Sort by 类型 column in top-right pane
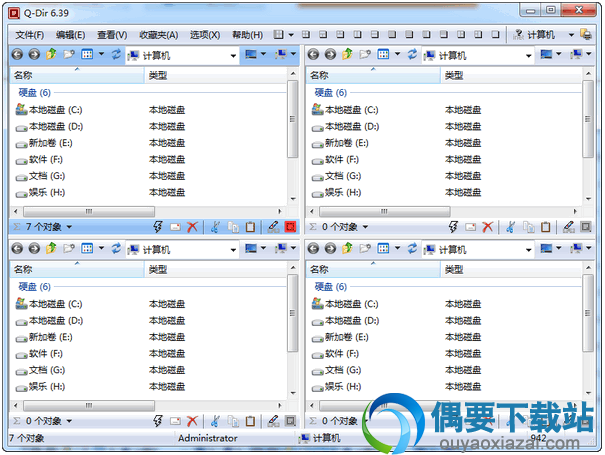Screen dimensions: 605x455 click(511, 75)
